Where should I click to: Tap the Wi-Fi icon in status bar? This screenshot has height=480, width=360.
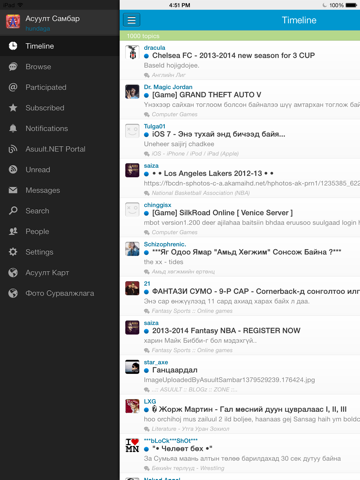tap(20, 5)
